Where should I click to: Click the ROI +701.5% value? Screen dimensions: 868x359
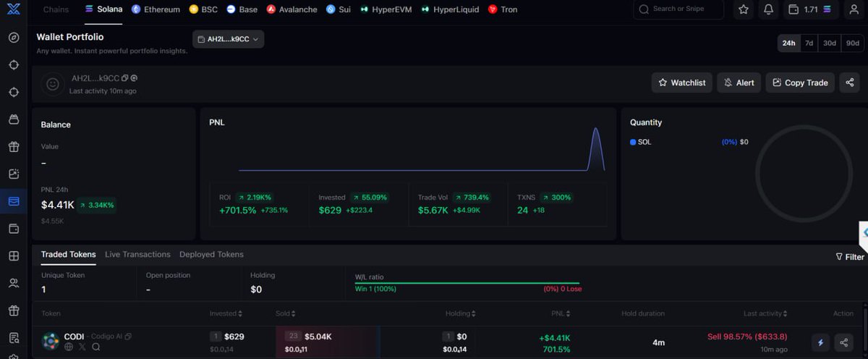(x=237, y=210)
